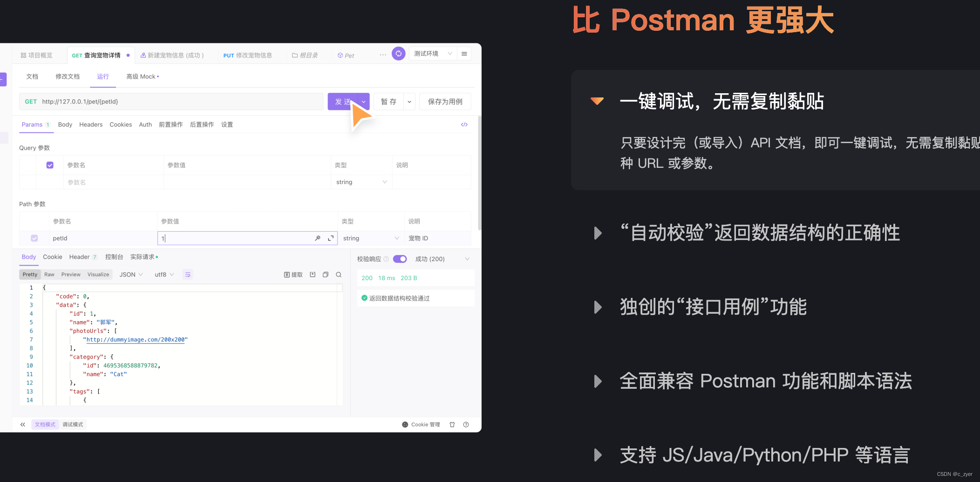
Task: Open the 根目录 tab
Action: pos(305,55)
